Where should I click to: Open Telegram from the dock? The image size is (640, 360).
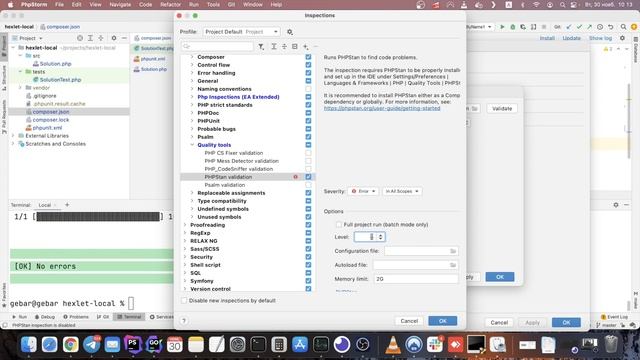(x=91, y=345)
